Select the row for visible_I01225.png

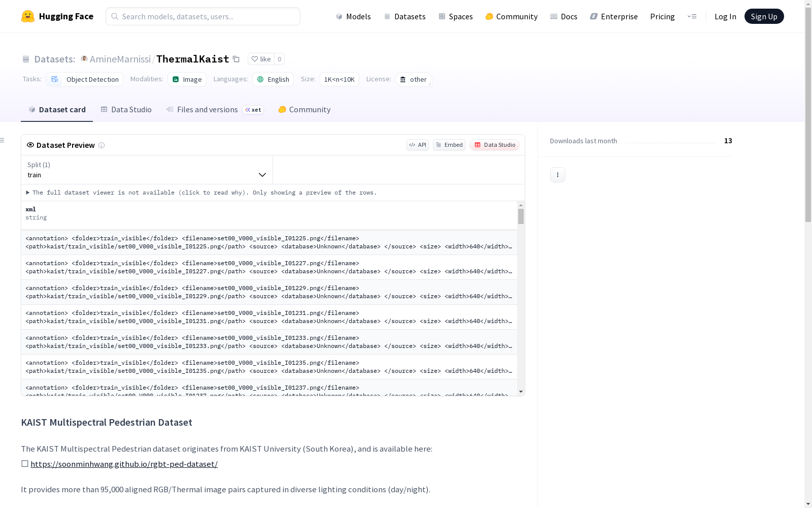[x=269, y=242]
